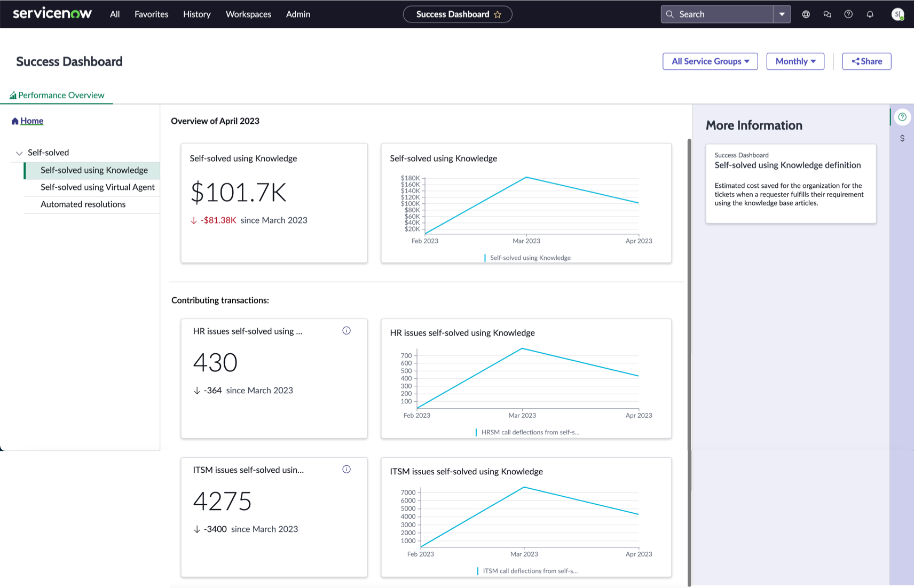
Task: Collapse the Self-solved tree section
Action: point(19,153)
